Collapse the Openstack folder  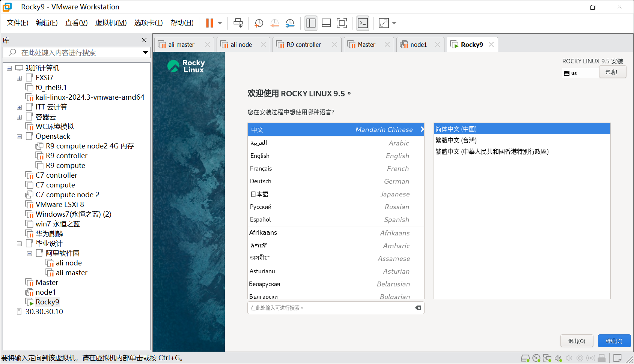(19, 136)
